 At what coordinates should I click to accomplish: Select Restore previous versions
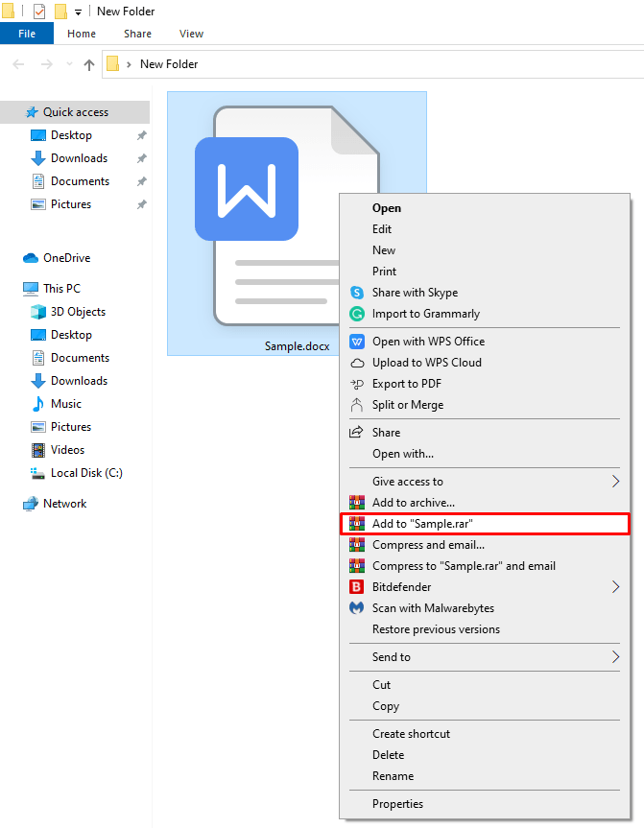point(485,629)
